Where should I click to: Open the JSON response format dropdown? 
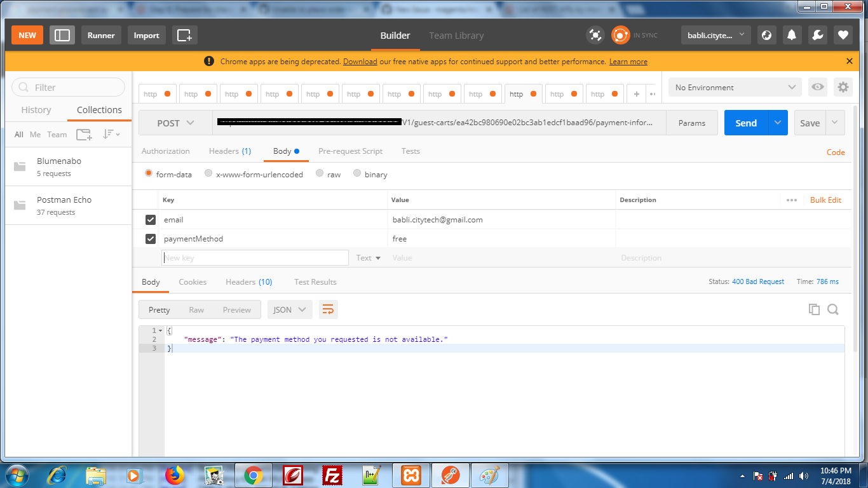289,309
